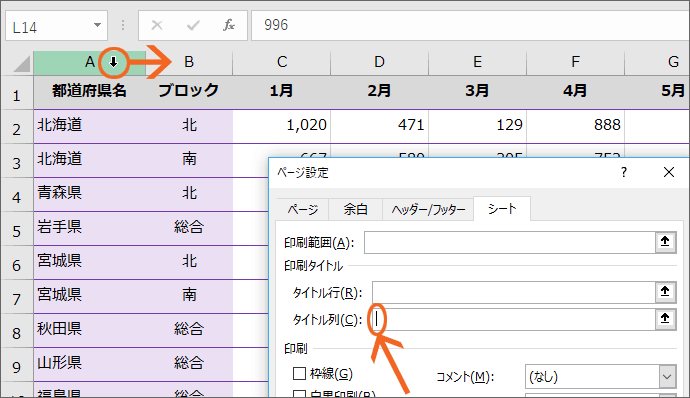Click the 都道府県名 header cell

90,92
